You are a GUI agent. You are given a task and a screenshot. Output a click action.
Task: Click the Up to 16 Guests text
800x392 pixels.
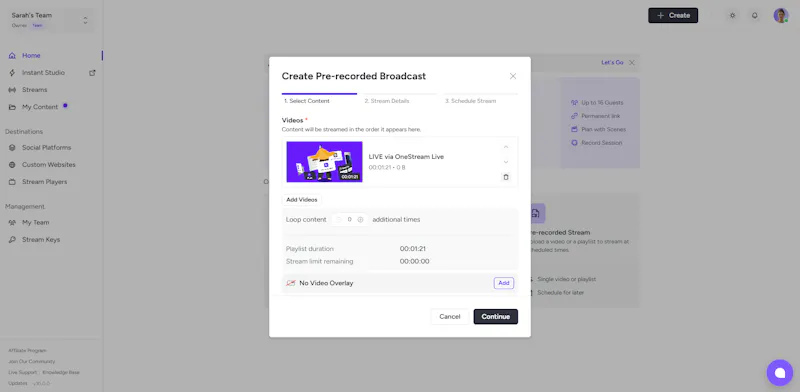tap(602, 103)
